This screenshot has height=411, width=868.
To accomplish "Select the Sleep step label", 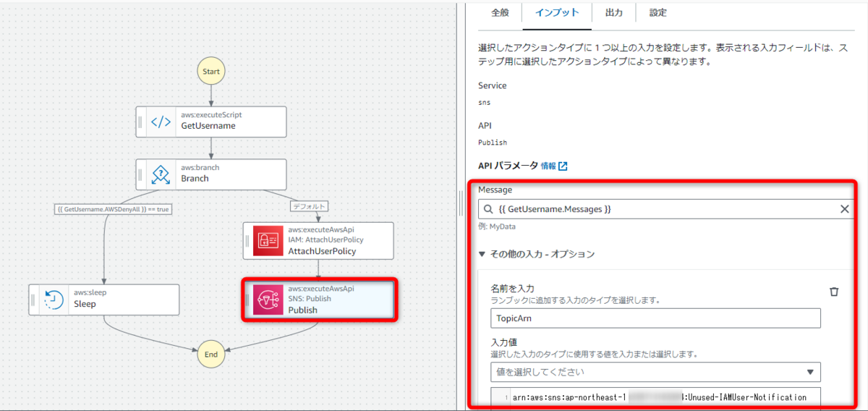I will coord(85,304).
